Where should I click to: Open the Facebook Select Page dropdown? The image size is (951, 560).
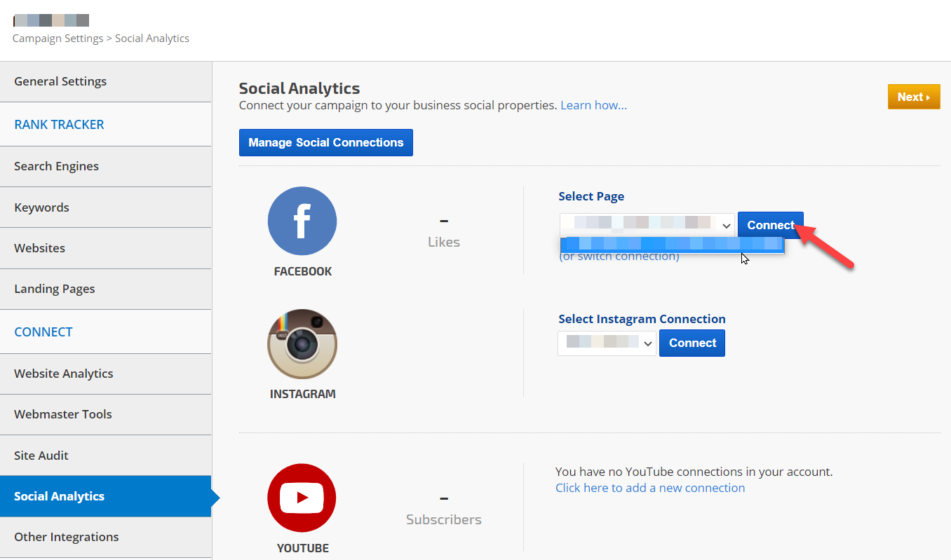(647, 225)
